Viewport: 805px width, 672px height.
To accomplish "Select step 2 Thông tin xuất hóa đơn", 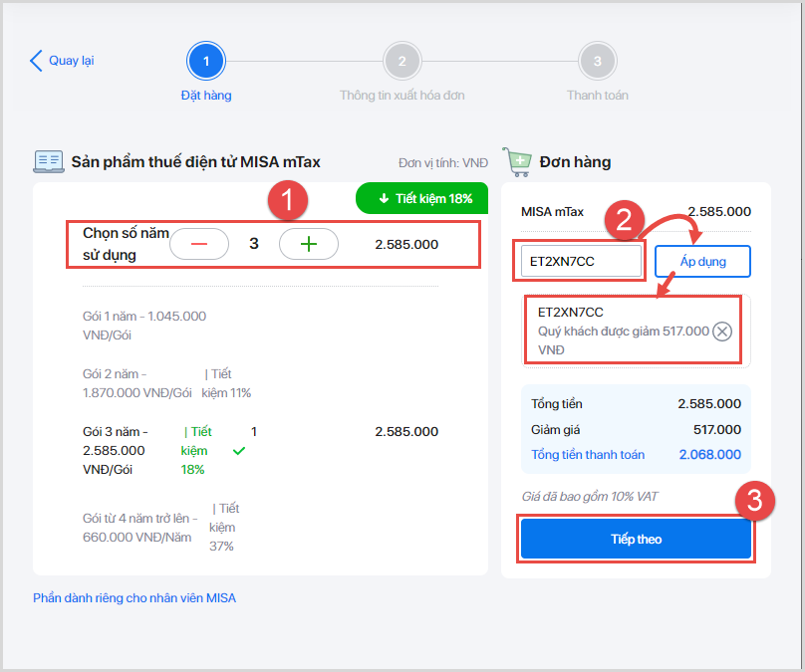I will pyautogui.click(x=402, y=61).
